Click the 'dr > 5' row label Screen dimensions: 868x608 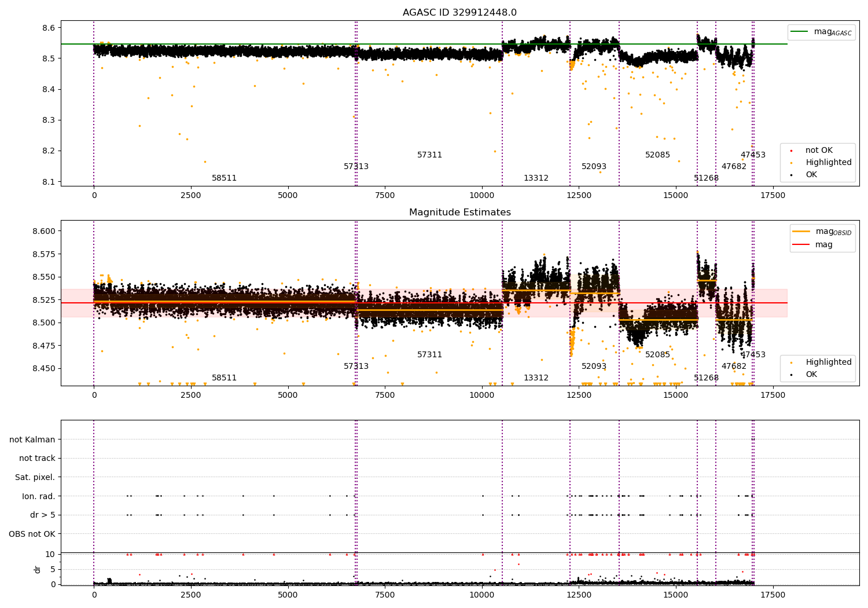(x=43, y=515)
